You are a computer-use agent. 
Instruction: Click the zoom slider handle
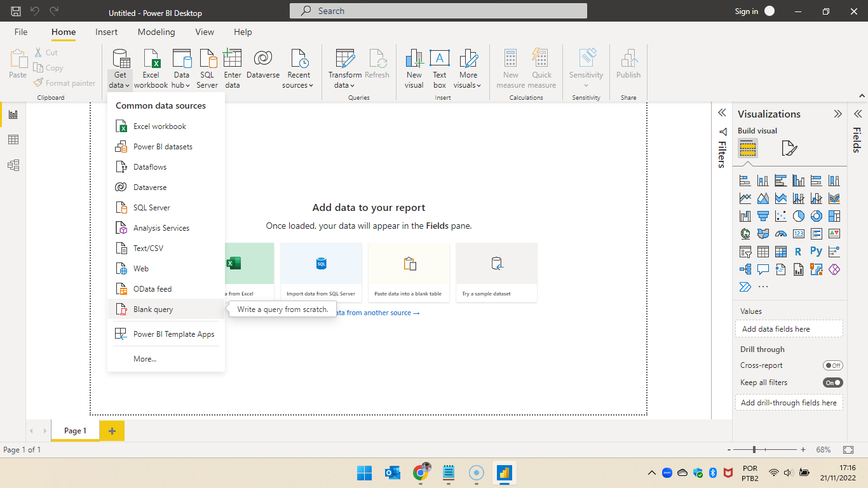754,449
